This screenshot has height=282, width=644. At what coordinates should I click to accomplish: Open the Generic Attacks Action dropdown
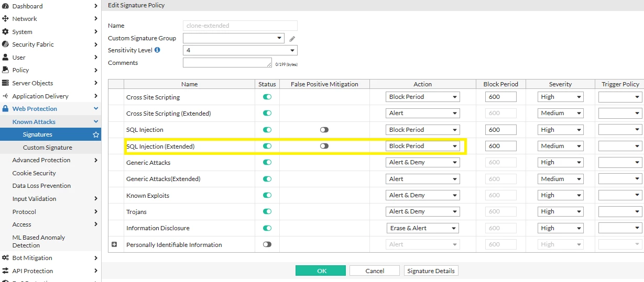coord(423,162)
